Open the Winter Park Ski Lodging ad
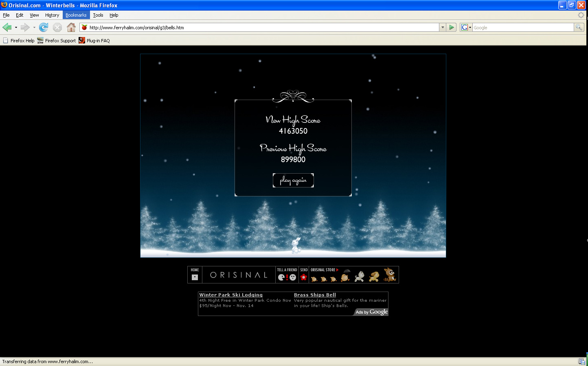 tap(231, 295)
